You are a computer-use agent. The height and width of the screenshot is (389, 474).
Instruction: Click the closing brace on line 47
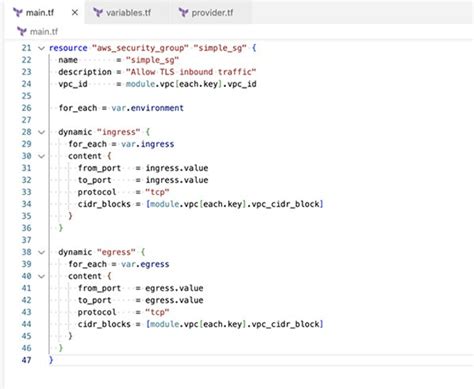point(51,360)
